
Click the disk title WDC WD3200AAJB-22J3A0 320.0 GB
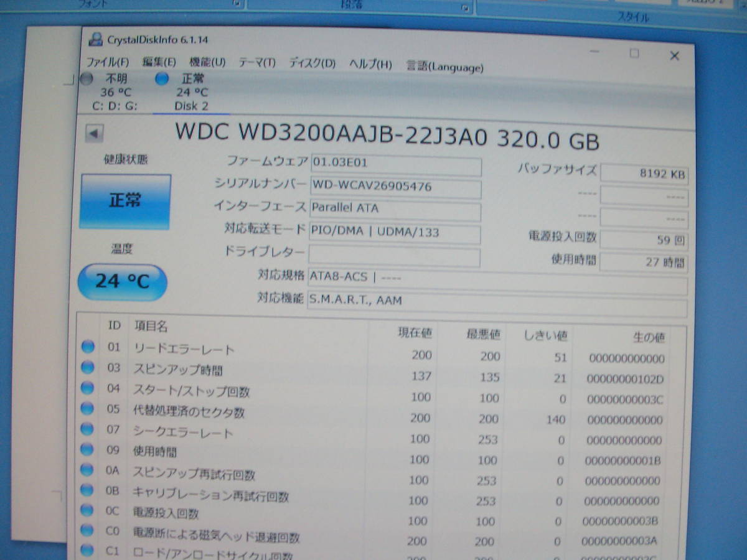[x=387, y=136]
